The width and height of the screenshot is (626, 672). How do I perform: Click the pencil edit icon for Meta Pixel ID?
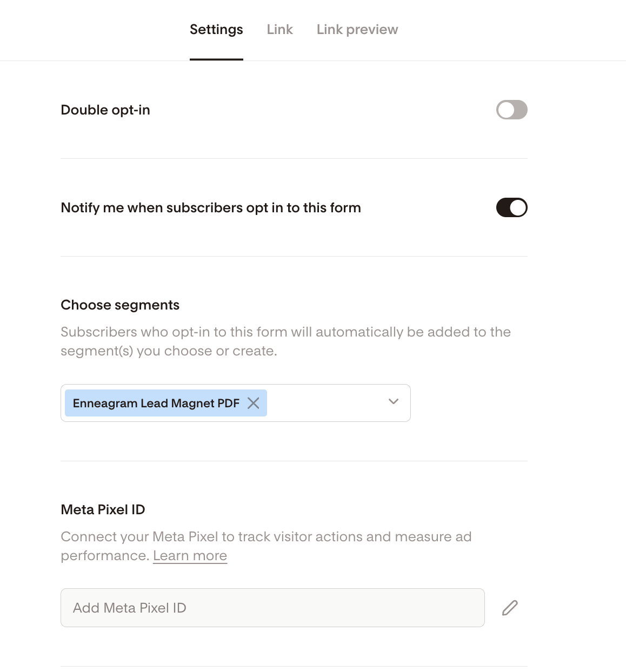click(510, 608)
